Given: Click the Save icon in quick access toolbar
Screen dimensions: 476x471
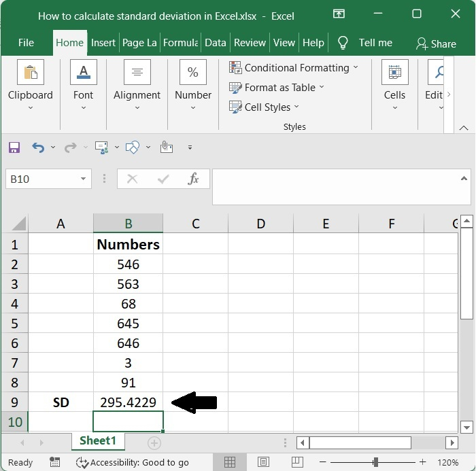Looking at the screenshot, I should point(14,147).
